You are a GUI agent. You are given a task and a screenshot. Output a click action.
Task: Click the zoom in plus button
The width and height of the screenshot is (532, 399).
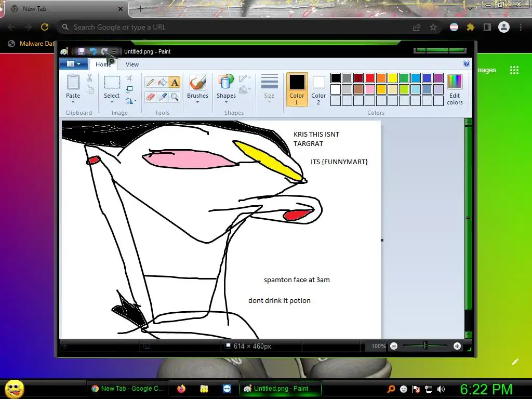457,346
